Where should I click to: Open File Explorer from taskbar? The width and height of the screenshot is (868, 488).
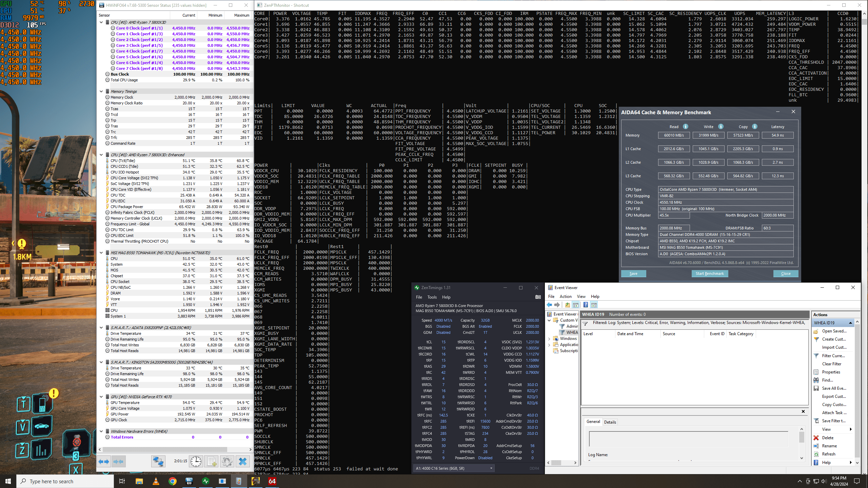(139, 481)
